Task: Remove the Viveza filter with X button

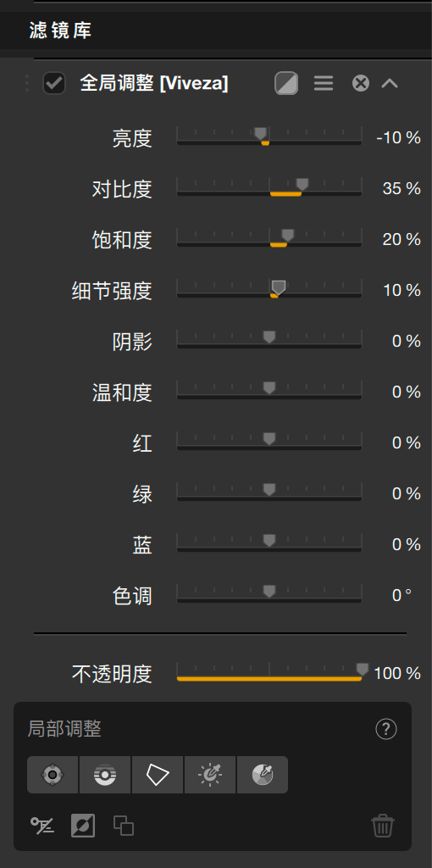Action: point(361,84)
